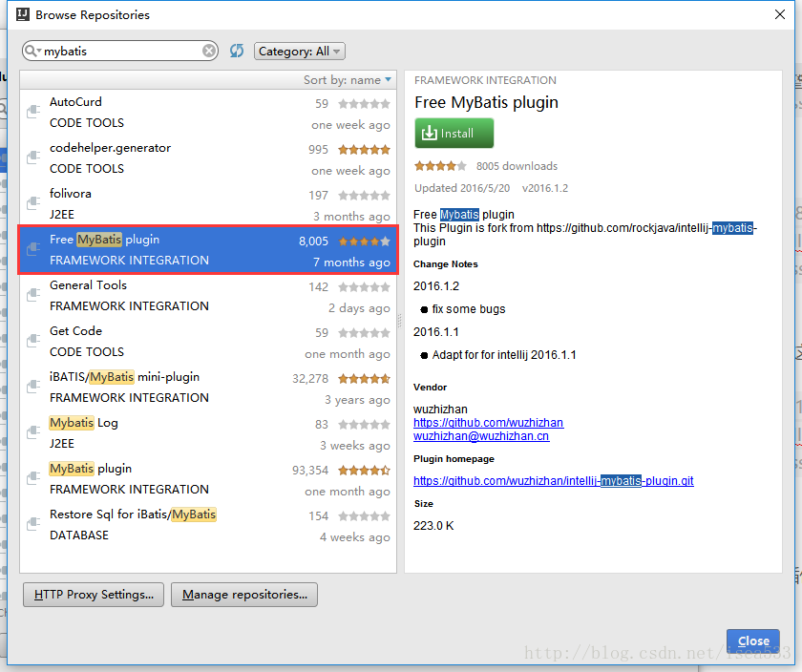The height and width of the screenshot is (672, 802).
Task: Click vendor email wuzhizhan@wuzhizhan.cn
Action: pos(481,435)
